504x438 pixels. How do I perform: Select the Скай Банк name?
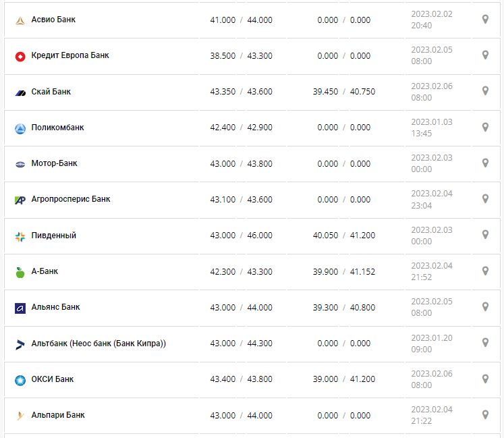pos(51,91)
